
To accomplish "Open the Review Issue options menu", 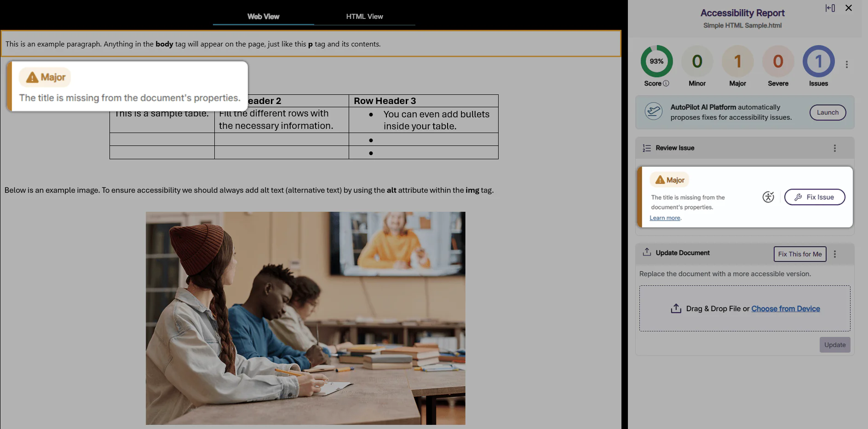I will 835,148.
